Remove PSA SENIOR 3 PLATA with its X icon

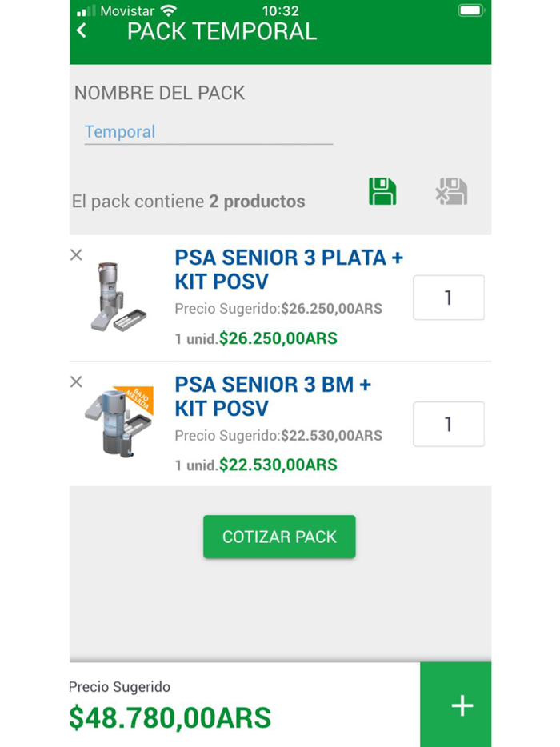[76, 255]
